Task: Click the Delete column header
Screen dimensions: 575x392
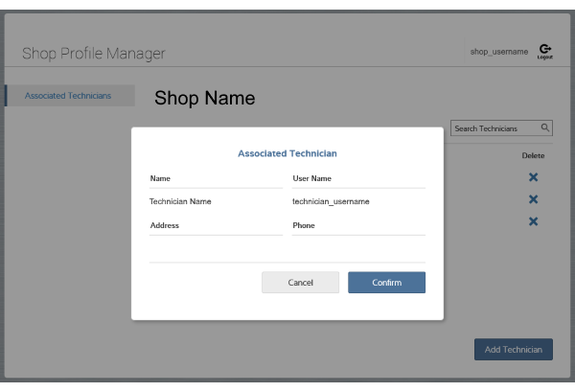Action: (x=533, y=155)
